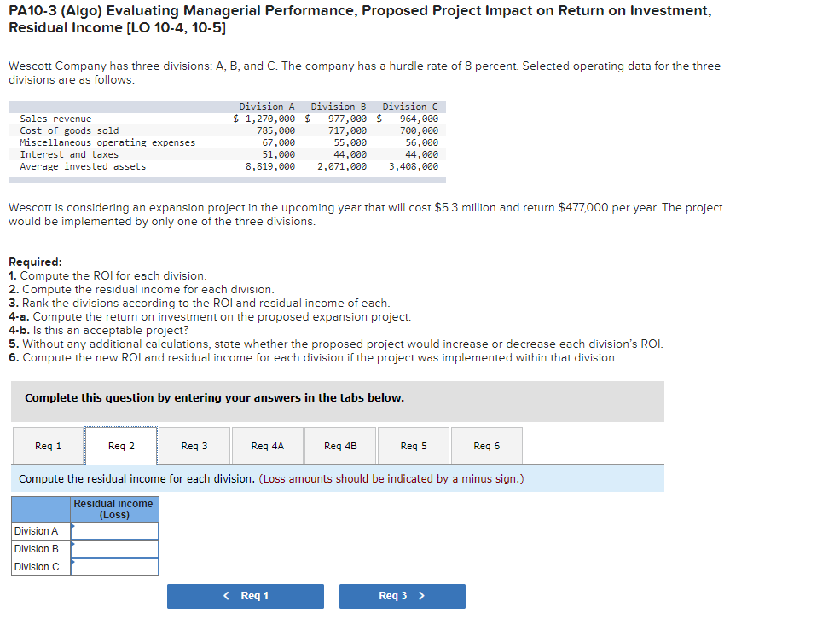
Task: Return to the currently active Req 2 tab
Action: point(120,445)
